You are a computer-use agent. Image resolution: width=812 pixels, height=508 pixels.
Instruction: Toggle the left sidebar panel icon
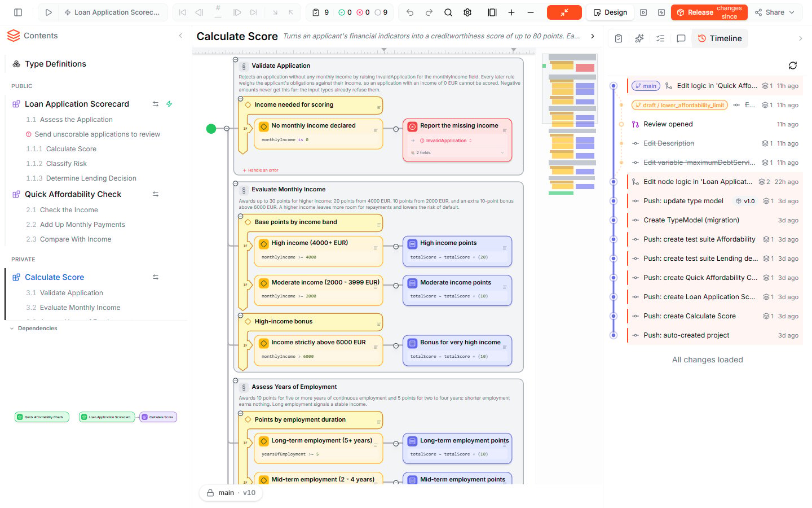[18, 12]
